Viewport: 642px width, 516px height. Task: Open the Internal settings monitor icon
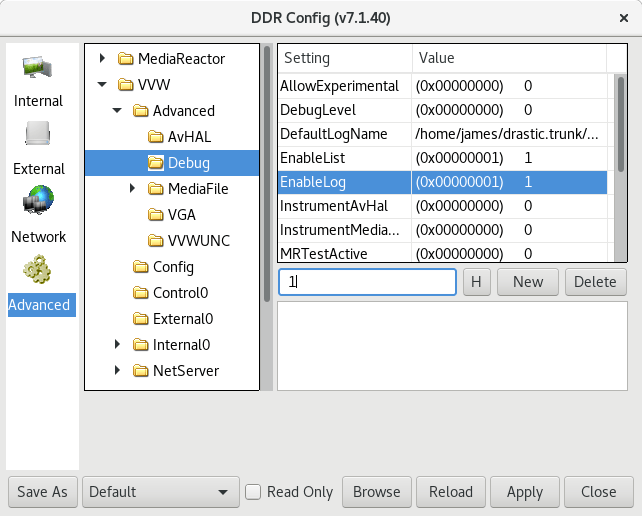click(x=38, y=68)
